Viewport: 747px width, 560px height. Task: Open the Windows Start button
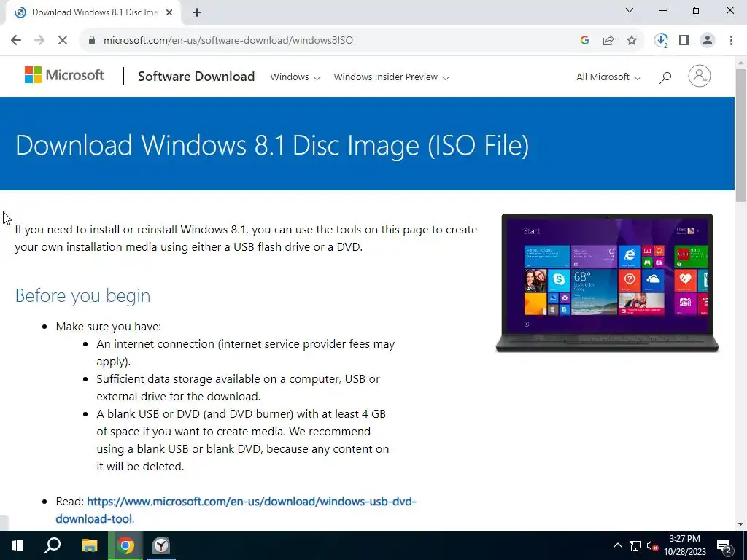pos(18,545)
